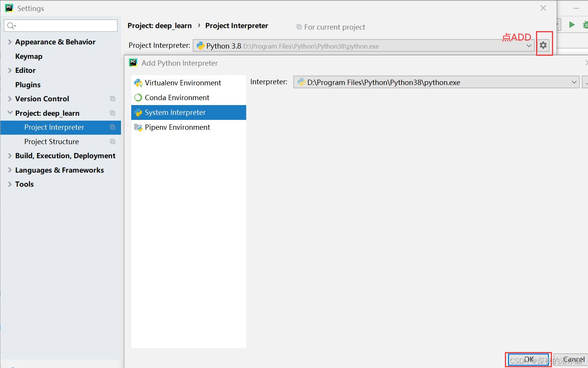Select Virtualenv Environment option
Image resolution: width=588 pixels, height=368 pixels.
(189, 83)
